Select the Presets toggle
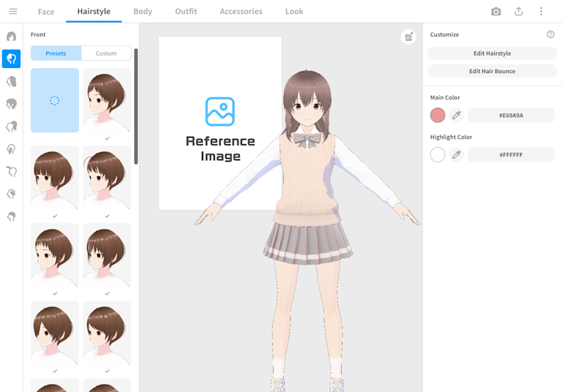The width and height of the screenshot is (562, 392). (x=56, y=53)
